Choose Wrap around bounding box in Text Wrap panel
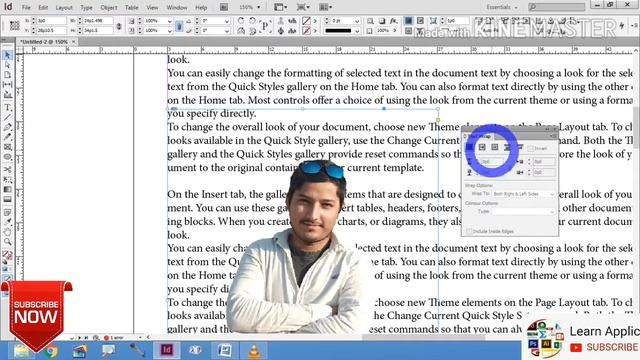This screenshot has height=360, width=640. tap(482, 147)
